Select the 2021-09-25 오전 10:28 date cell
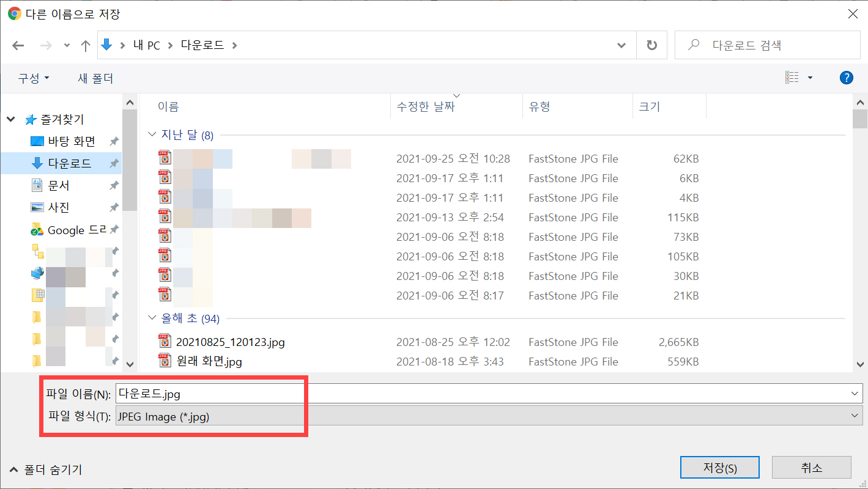The width and height of the screenshot is (868, 489). click(x=453, y=159)
